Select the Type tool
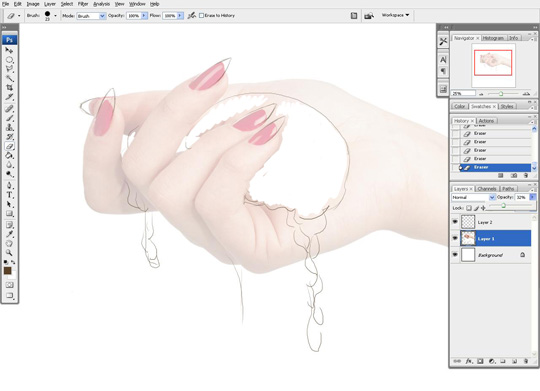Screen dimensions: 540x391 (9, 195)
